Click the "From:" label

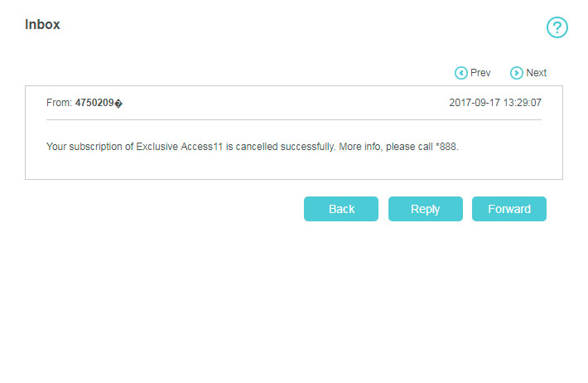(x=59, y=103)
